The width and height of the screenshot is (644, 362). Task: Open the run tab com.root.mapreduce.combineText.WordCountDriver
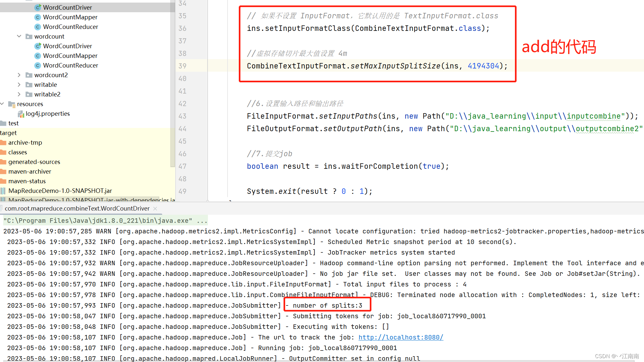(x=77, y=208)
